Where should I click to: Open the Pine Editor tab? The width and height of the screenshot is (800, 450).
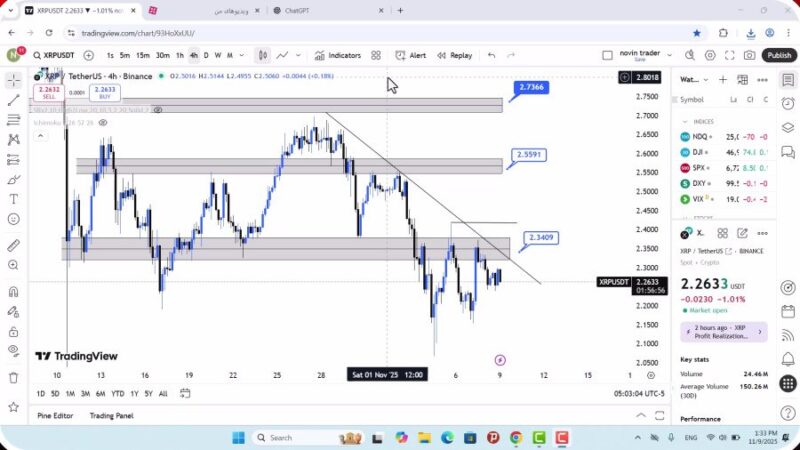55,415
